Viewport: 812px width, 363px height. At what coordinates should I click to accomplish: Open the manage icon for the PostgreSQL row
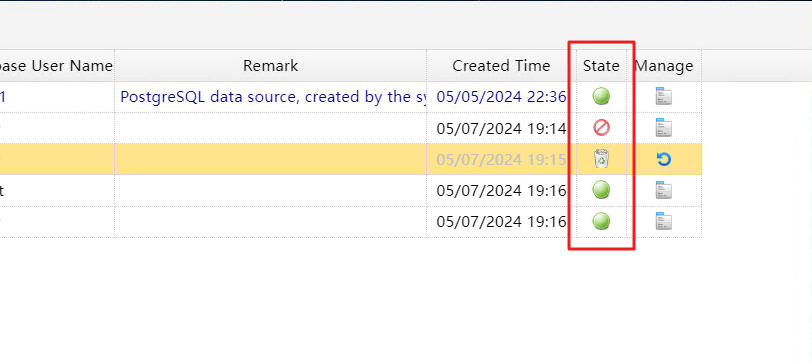click(x=664, y=96)
